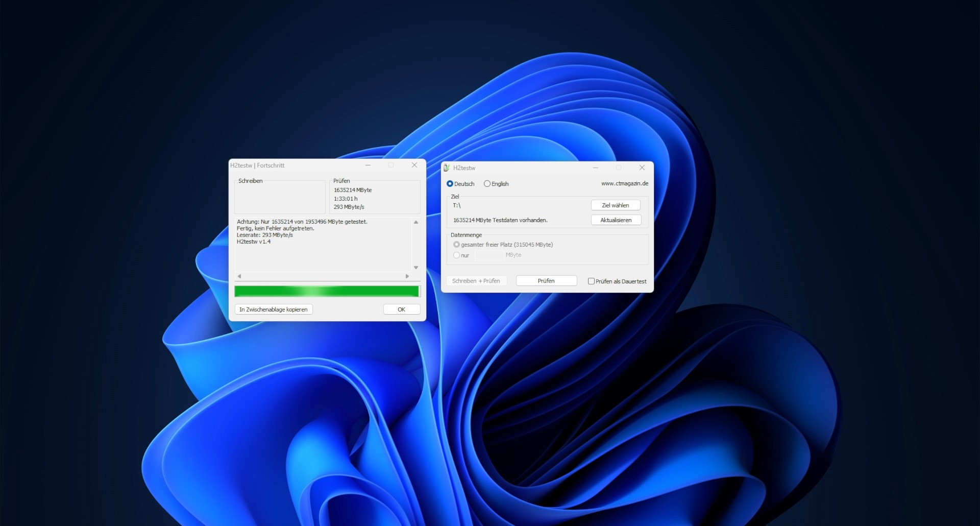Image resolution: width=980 pixels, height=526 pixels.
Task: Click the scroll-down arrow in the result log
Action: (415, 267)
